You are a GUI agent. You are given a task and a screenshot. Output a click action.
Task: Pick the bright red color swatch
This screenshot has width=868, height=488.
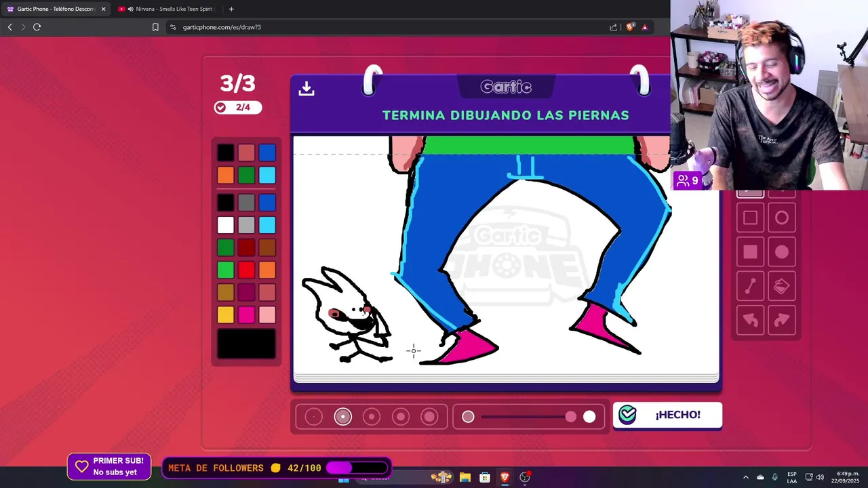pyautogui.click(x=246, y=270)
